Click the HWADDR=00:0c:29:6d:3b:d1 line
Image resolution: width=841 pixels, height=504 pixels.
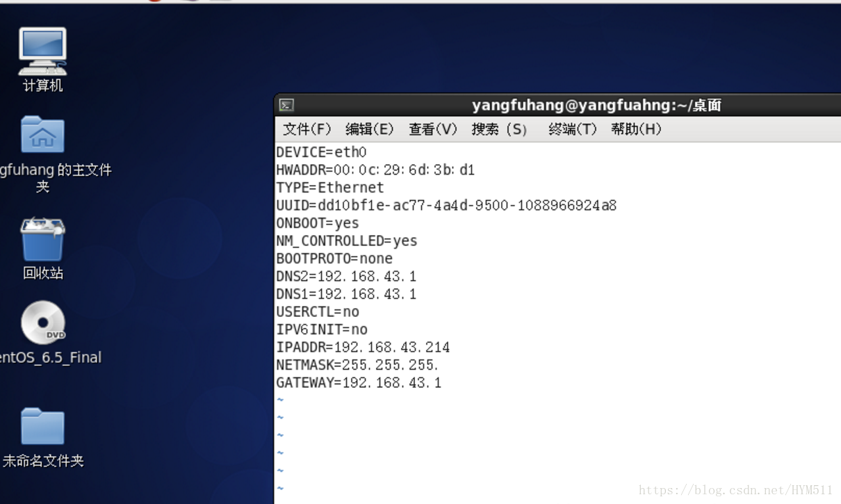tap(375, 170)
